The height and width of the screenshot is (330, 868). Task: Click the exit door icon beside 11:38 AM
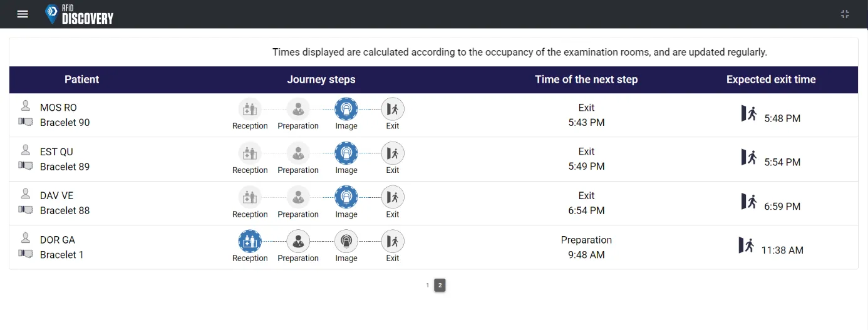coord(746,245)
